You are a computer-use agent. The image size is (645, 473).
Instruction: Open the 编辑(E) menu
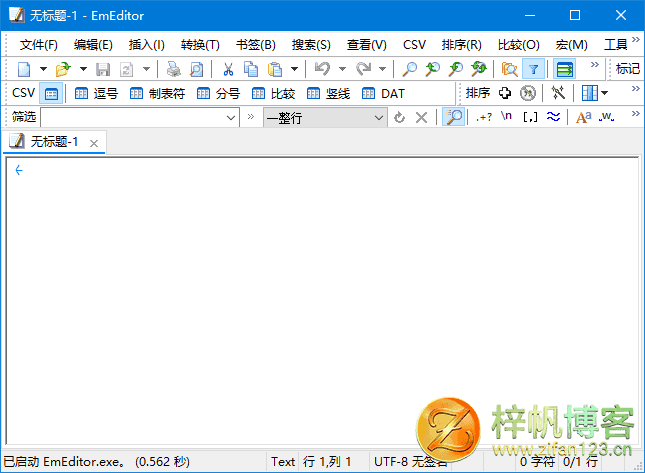[x=93, y=44]
